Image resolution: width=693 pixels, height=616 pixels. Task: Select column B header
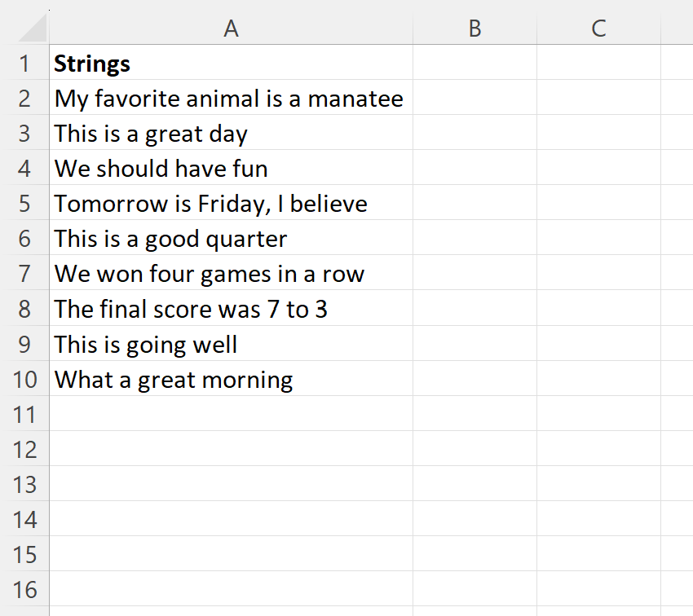pos(475,29)
